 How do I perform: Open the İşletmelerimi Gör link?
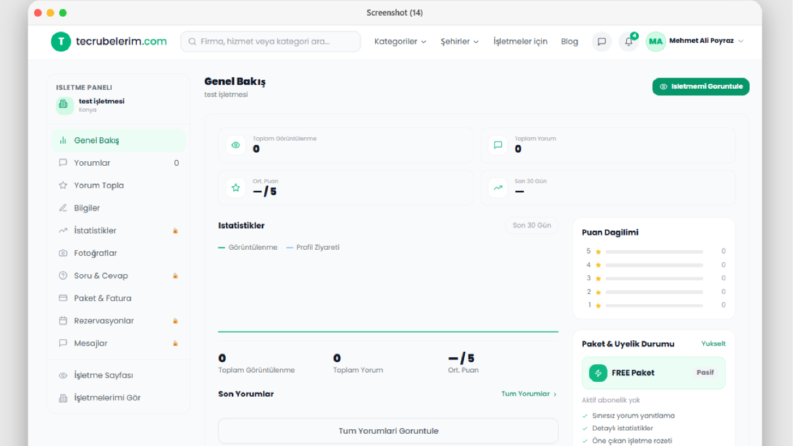click(x=118, y=398)
